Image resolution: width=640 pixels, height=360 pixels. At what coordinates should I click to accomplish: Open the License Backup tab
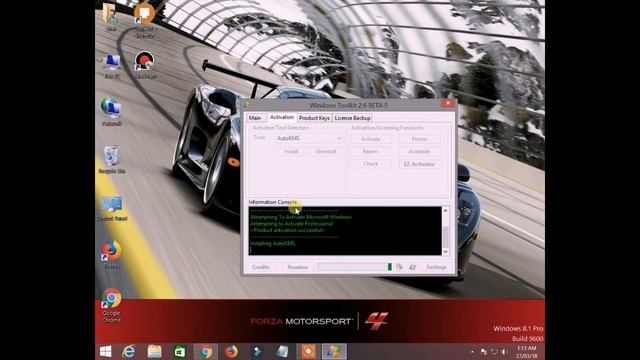tap(352, 118)
